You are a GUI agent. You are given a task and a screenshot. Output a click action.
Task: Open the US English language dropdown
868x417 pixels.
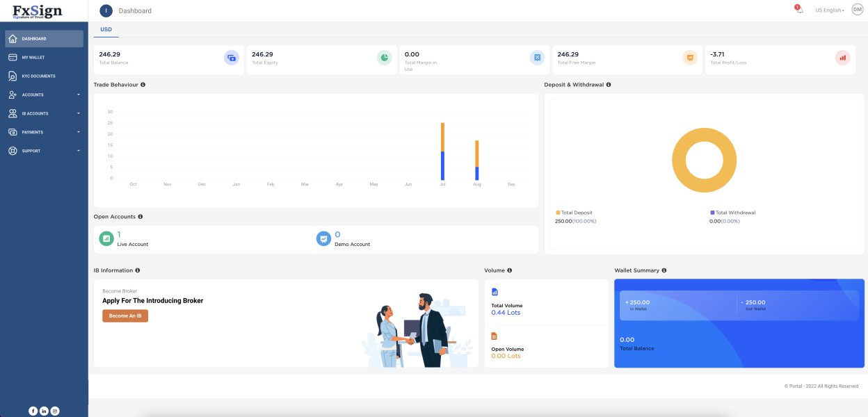830,10
